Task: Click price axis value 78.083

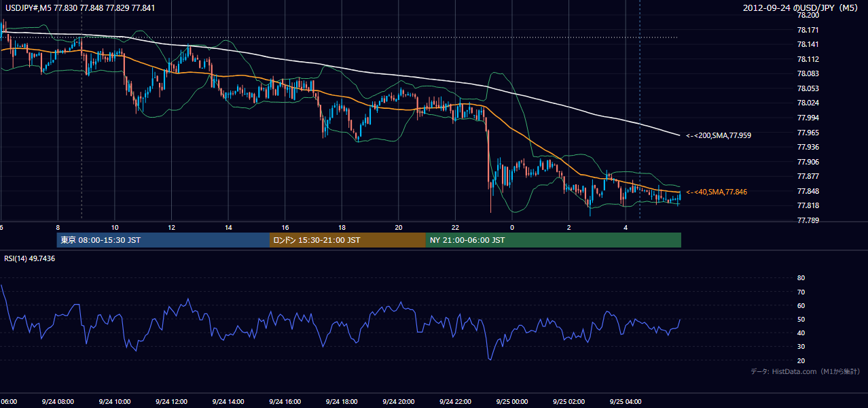Action: [807, 73]
